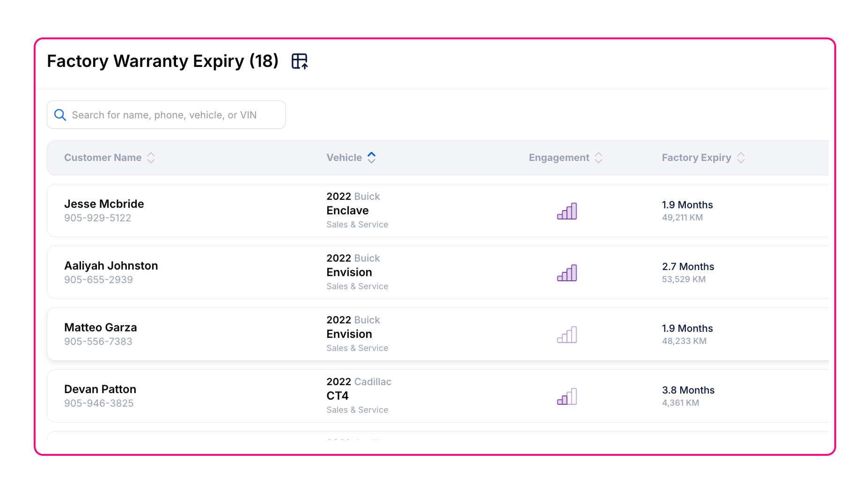Viewport: 868px width, 482px height.
Task: Click the 3.8 Months expiry value
Action: pyautogui.click(x=688, y=390)
